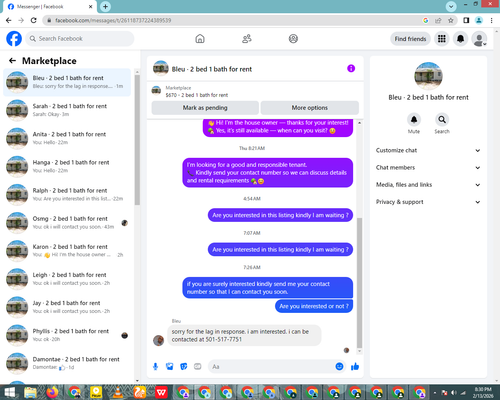Open File Explorer from taskbar
500x400 pixels.
coord(30,392)
